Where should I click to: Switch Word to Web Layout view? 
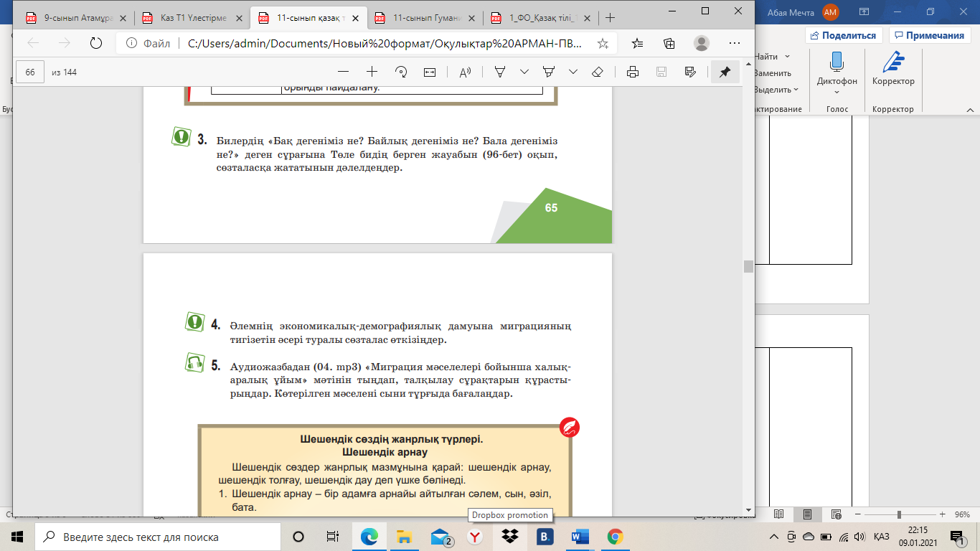(837, 514)
